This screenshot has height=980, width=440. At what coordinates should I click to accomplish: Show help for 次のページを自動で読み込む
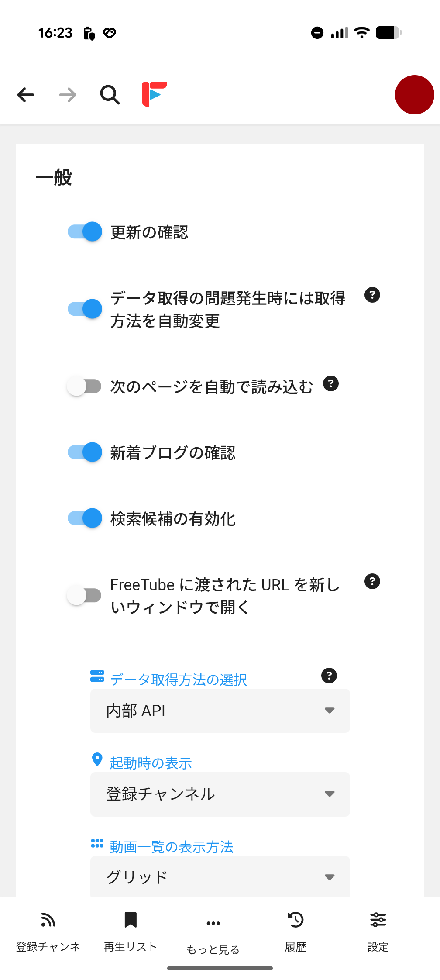(x=331, y=384)
